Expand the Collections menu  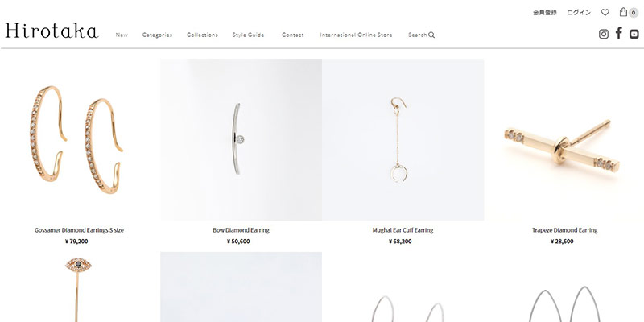click(203, 35)
